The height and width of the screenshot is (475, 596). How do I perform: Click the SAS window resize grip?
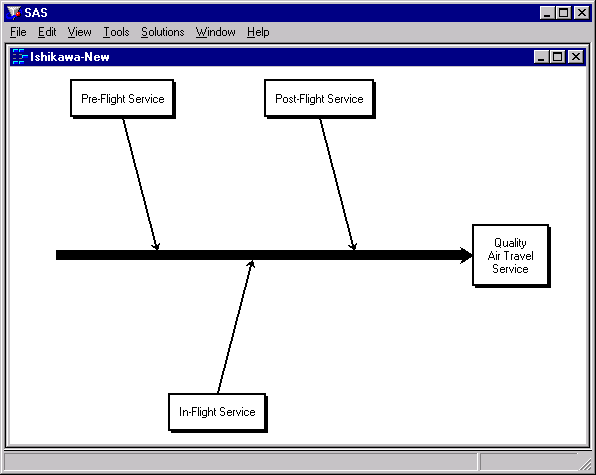click(585, 464)
